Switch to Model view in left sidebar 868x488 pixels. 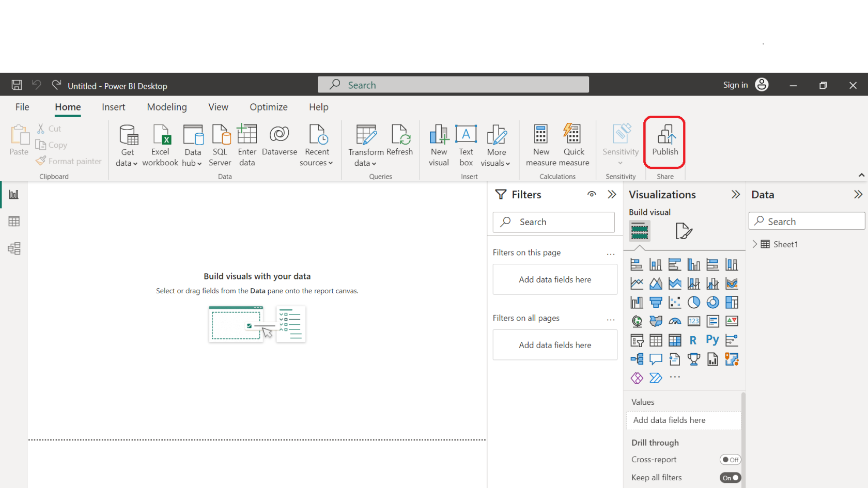point(14,249)
